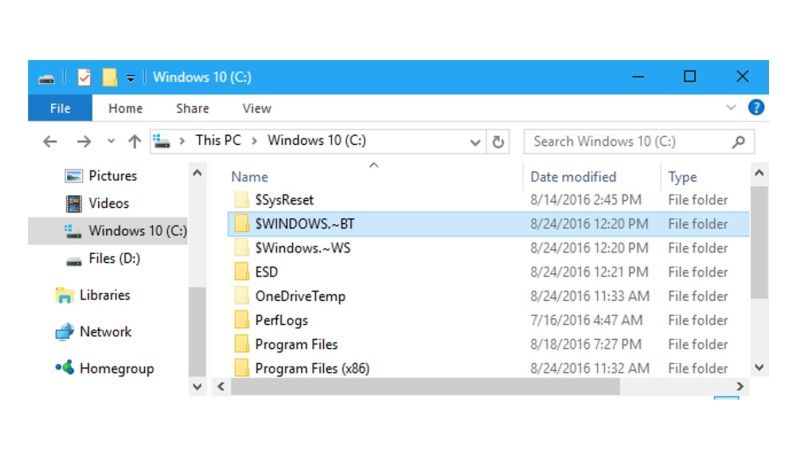This screenshot has width=800, height=450.
Task: Click the navigation pane scrollbar thumb
Action: 197,332
